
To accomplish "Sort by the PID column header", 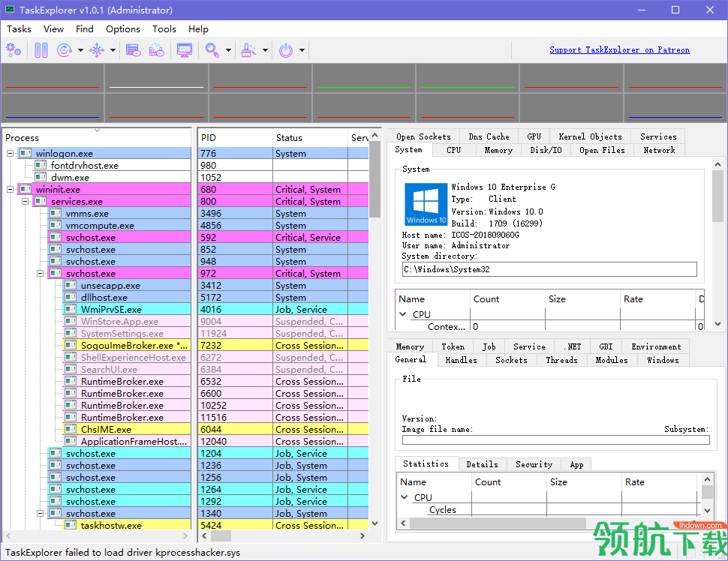I will [x=235, y=138].
